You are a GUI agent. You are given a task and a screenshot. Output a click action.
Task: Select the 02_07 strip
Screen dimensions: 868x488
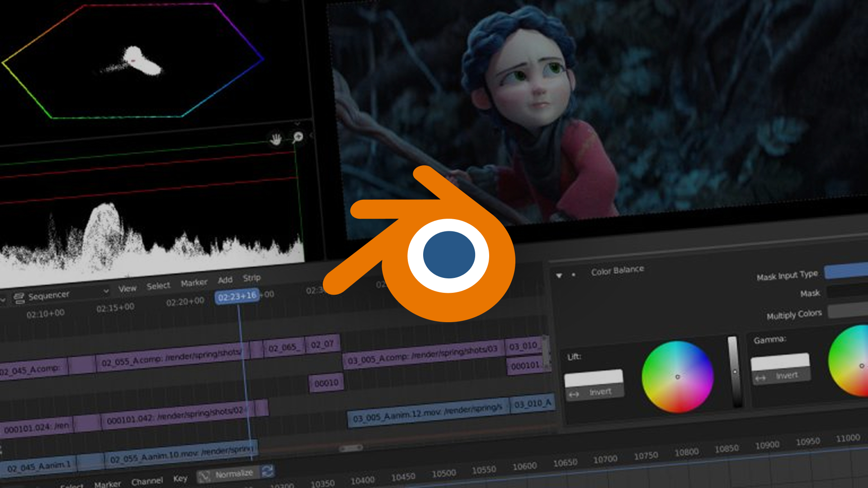(x=322, y=344)
